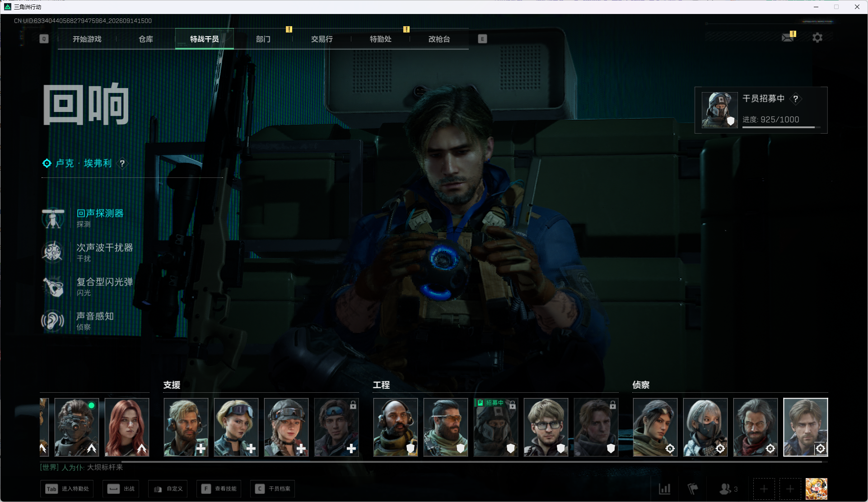Click the E key next-tab icon
The height and width of the screenshot is (502, 868).
(x=482, y=39)
